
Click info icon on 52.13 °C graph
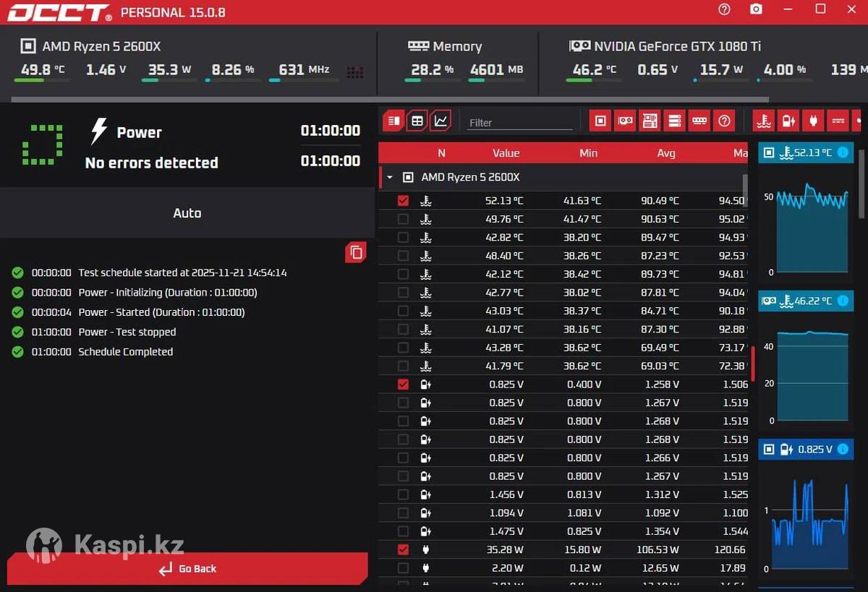click(843, 153)
